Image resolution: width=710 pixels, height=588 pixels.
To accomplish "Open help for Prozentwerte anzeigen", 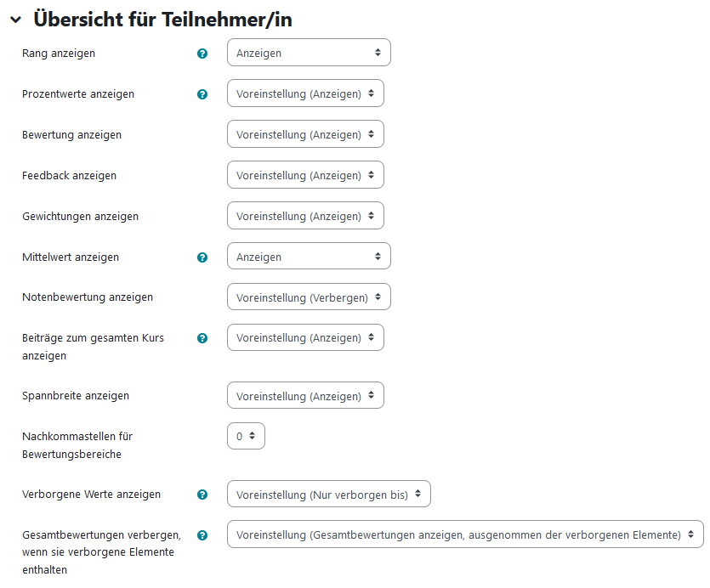I will coord(202,94).
